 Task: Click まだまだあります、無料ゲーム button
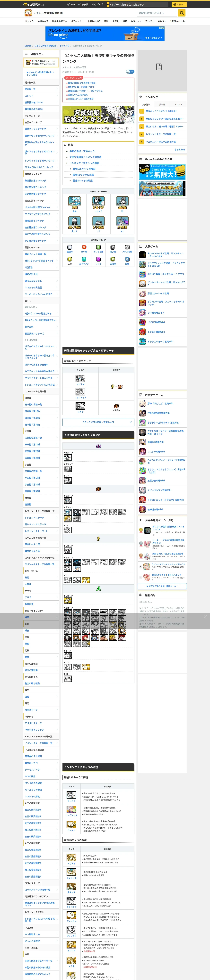[162, 586]
